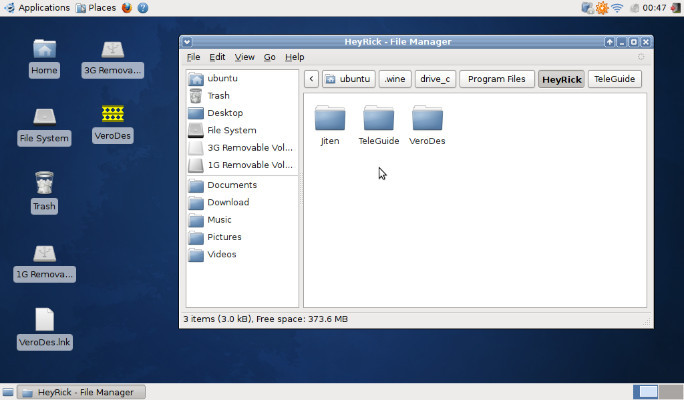Click the path bar back arrow

(311, 79)
